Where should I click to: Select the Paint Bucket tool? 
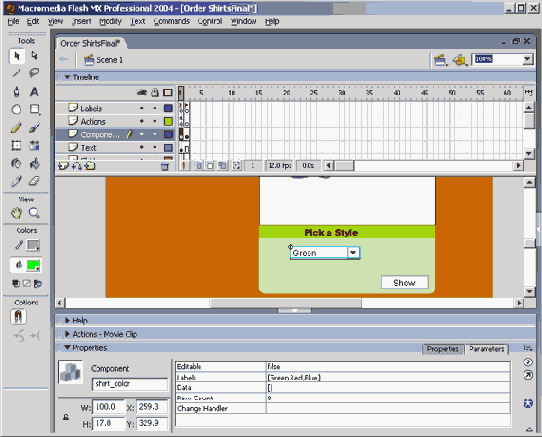point(34,163)
